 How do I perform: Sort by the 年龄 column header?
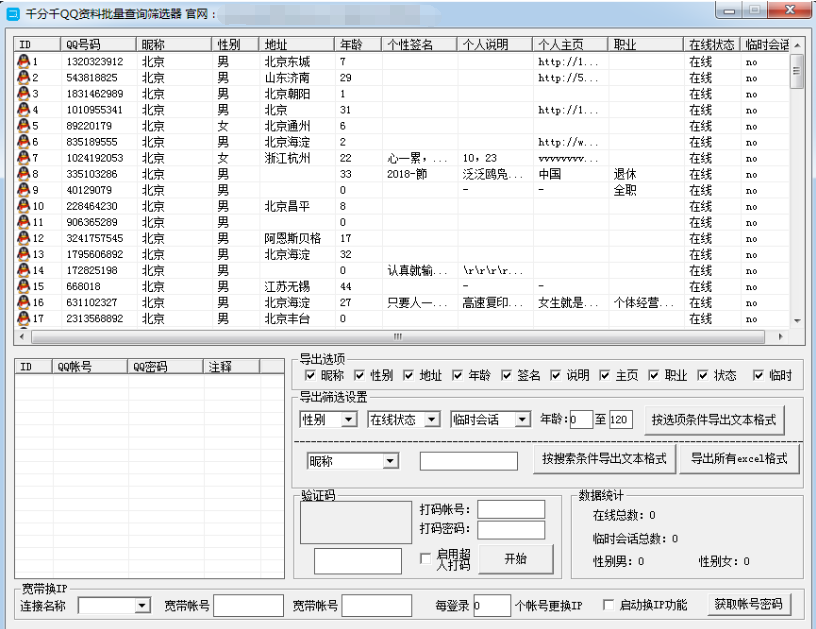[358, 45]
